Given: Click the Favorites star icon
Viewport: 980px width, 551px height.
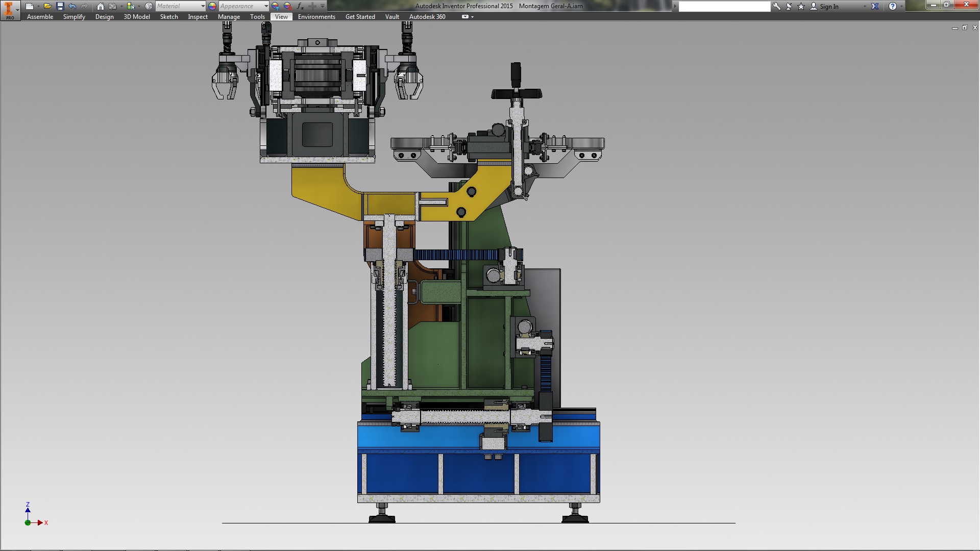Looking at the screenshot, I should tap(801, 6).
